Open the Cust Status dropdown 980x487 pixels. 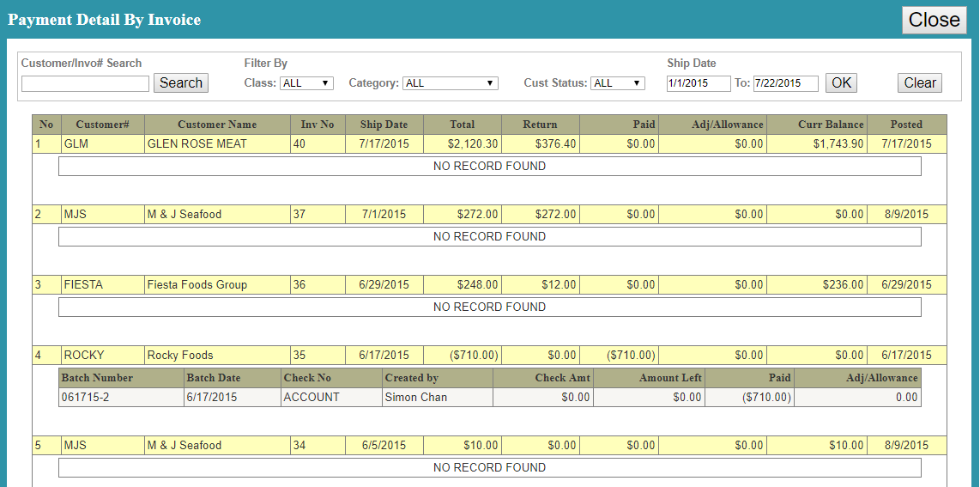coord(618,83)
